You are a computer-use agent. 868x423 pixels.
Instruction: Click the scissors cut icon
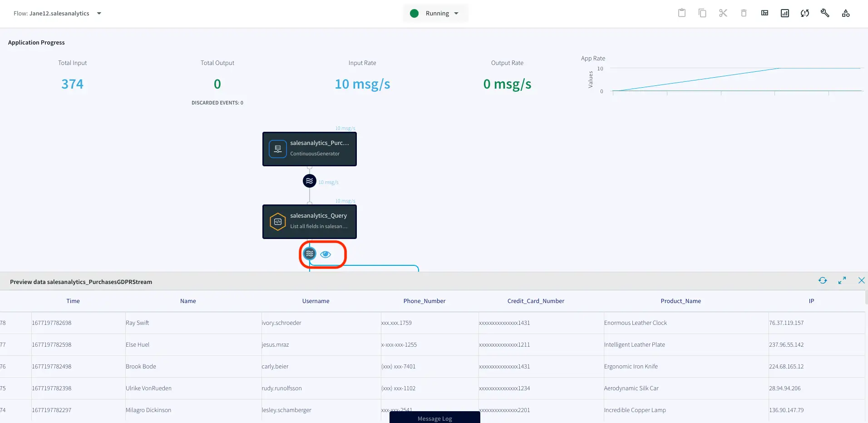(723, 13)
